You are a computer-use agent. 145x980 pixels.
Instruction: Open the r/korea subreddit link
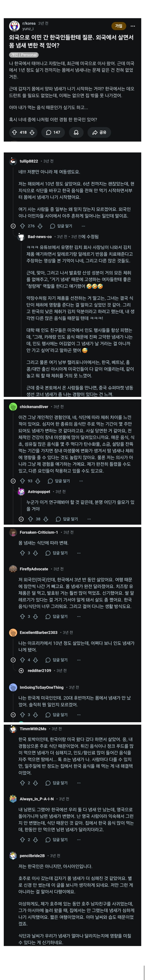pyautogui.click(x=29, y=23)
